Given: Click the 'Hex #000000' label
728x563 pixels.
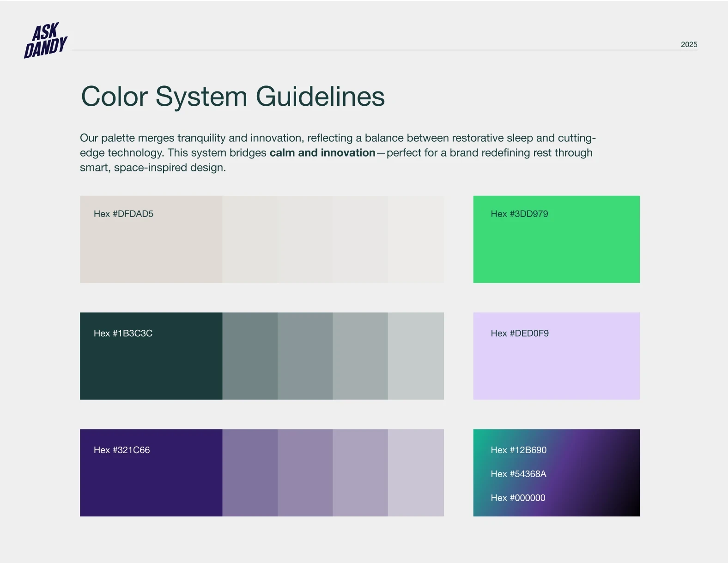Looking at the screenshot, I should tap(518, 498).
